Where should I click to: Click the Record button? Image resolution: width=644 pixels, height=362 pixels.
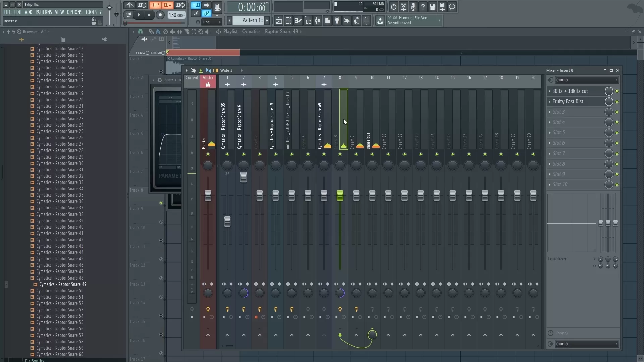tap(161, 15)
